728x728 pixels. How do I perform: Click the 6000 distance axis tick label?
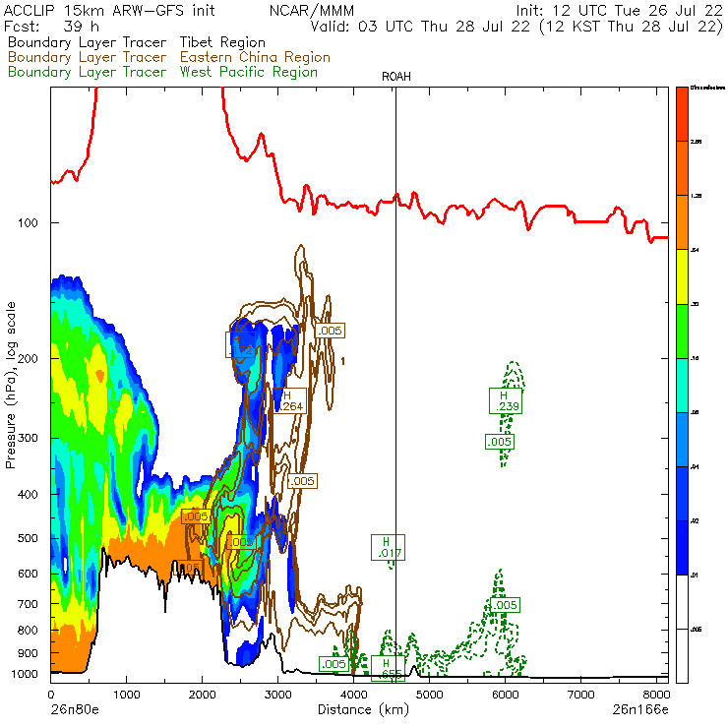point(505,695)
